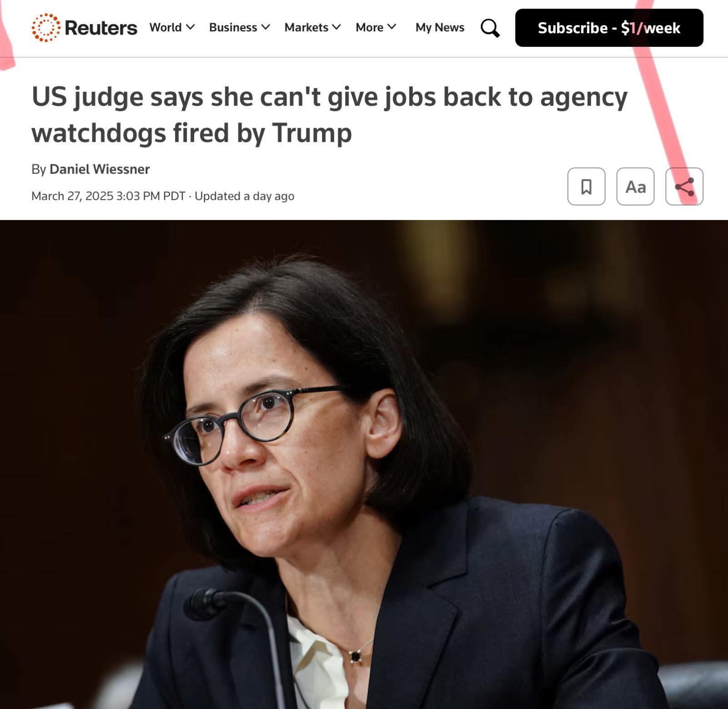
Task: Click the lead photo of the woman testifying
Action: coord(364,464)
